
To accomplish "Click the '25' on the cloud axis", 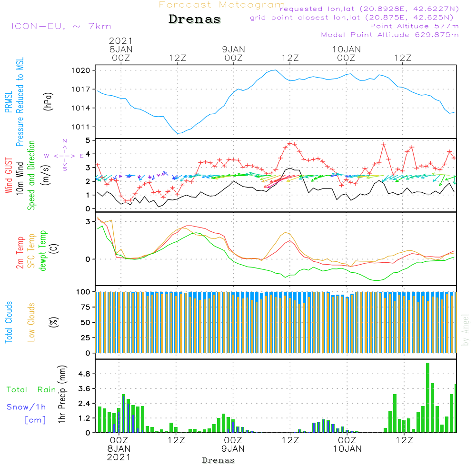I will point(86,337).
